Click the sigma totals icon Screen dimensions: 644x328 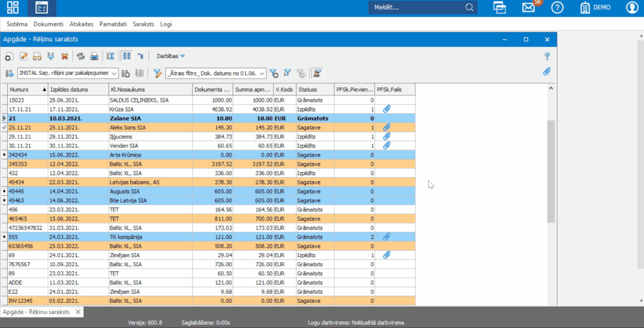point(110,57)
